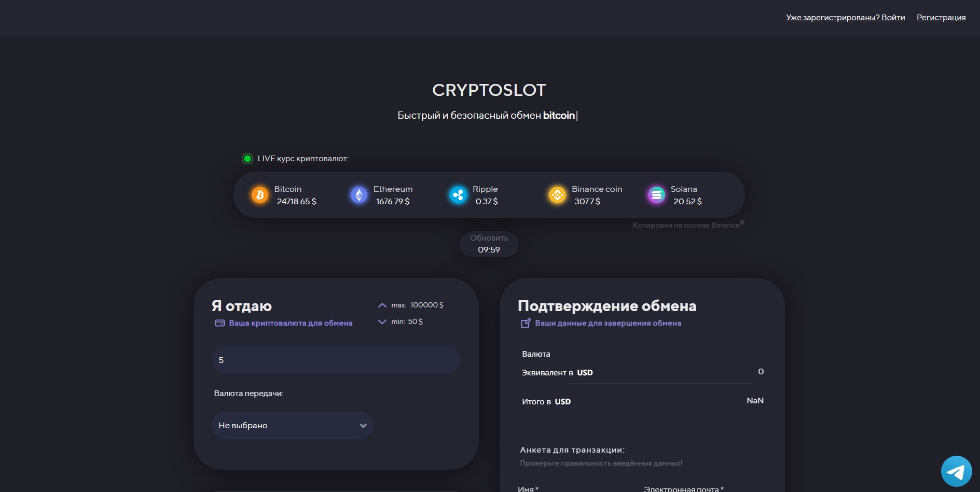The image size is (980, 492).
Task: Click the CRYPTOSLOT title
Action: click(489, 90)
